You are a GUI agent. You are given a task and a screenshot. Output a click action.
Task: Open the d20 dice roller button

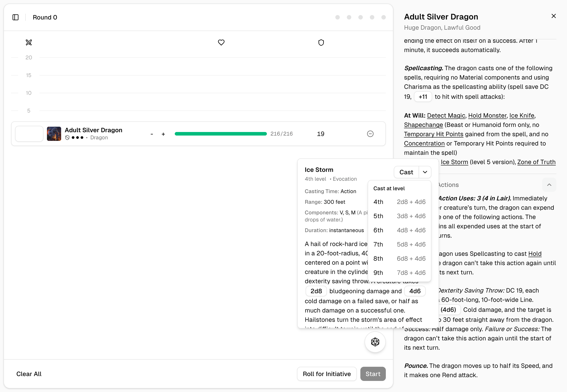pyautogui.click(x=375, y=342)
